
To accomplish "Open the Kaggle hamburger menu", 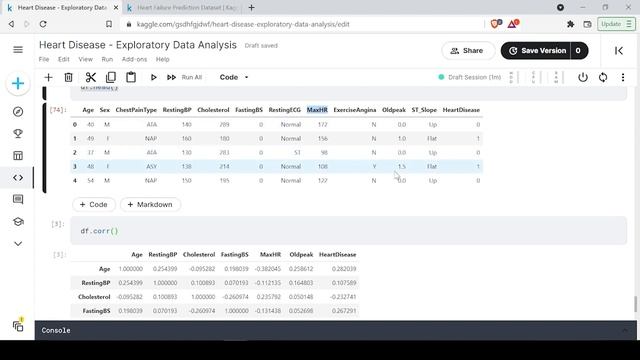I will tap(18, 50).
